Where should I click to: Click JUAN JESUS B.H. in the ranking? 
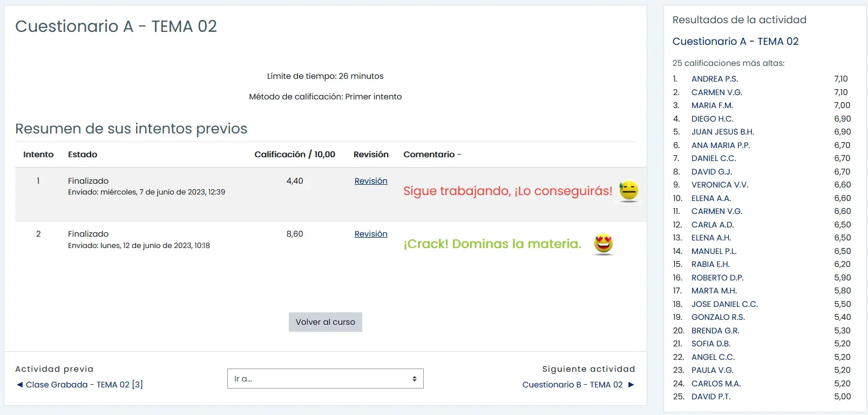pyautogui.click(x=723, y=132)
